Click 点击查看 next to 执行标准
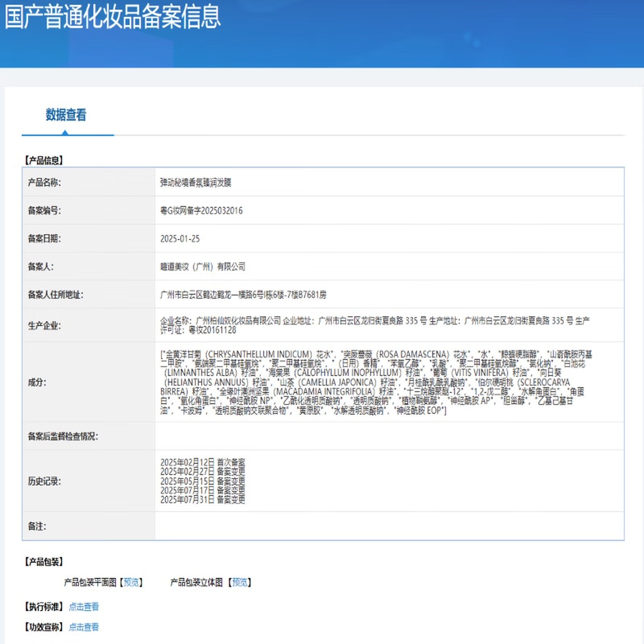The height and width of the screenshot is (644, 644). (x=84, y=607)
